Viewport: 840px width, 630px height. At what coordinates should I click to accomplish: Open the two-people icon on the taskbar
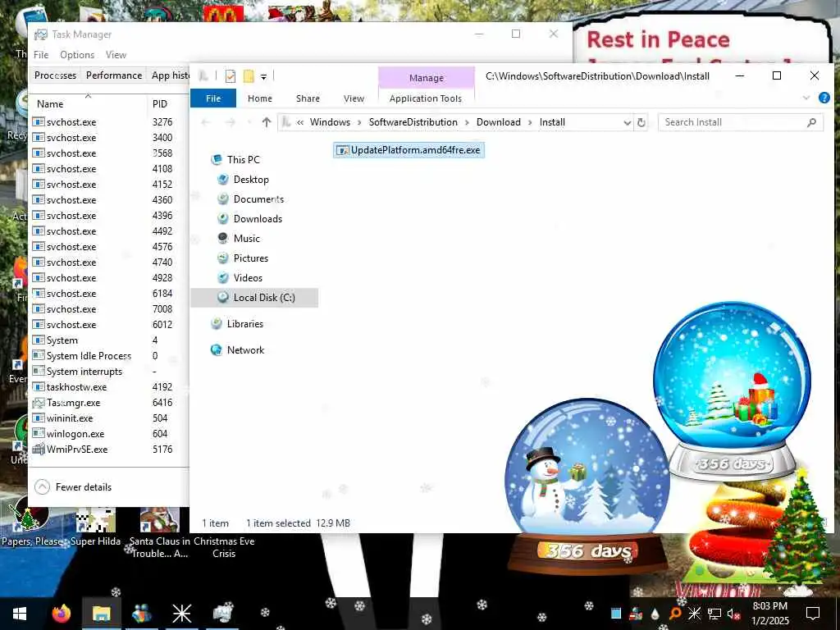pos(141,614)
